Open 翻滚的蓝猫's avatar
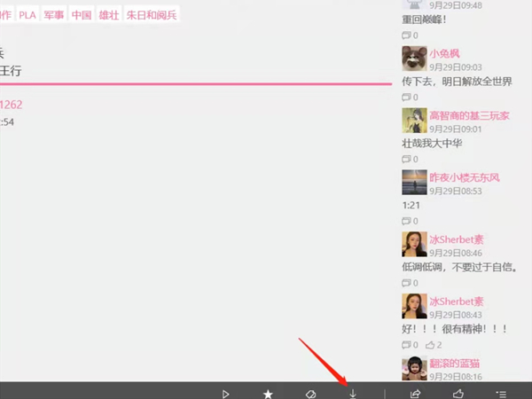This screenshot has height=399, width=532. (414, 368)
